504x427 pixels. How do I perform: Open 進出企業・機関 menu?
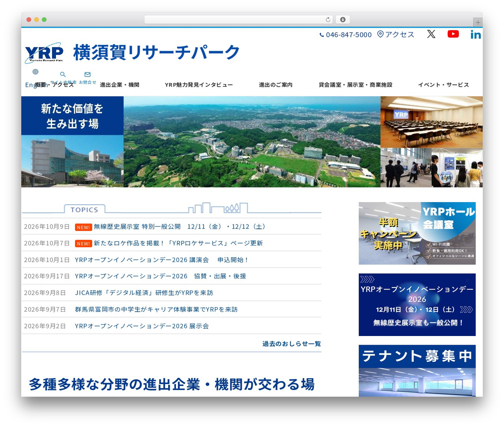pyautogui.click(x=120, y=85)
